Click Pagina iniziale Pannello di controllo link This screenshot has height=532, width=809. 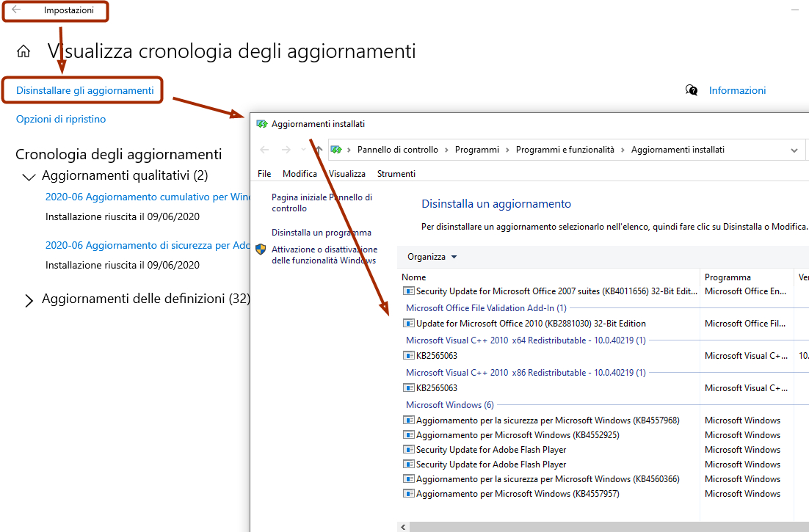click(322, 203)
